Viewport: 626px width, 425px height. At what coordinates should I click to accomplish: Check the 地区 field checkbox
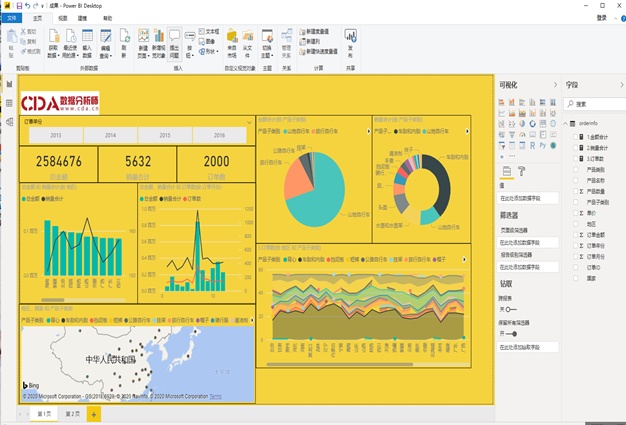tap(575, 224)
